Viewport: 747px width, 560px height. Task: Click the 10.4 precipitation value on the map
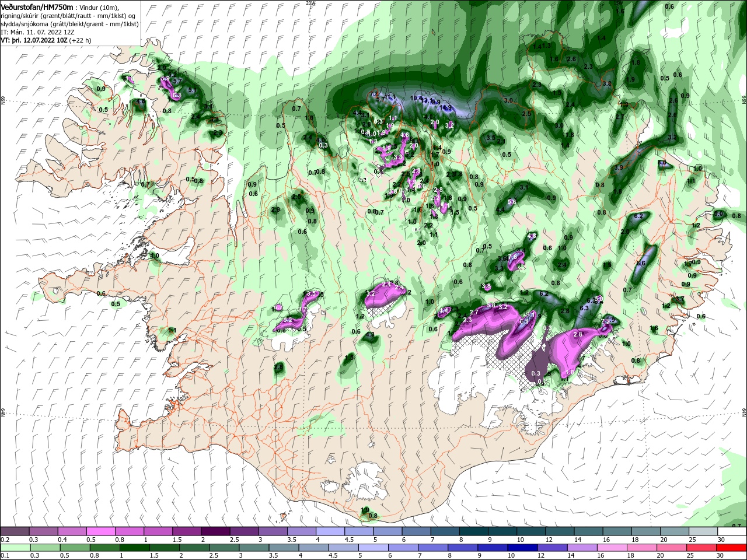(417, 98)
